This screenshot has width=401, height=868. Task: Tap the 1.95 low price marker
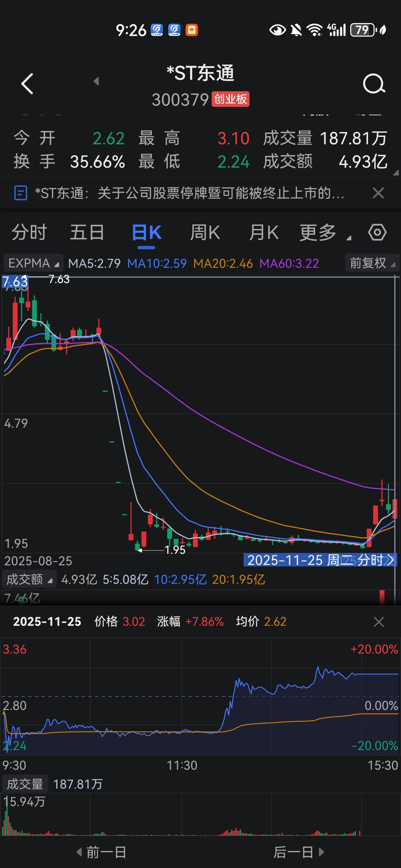[175, 550]
